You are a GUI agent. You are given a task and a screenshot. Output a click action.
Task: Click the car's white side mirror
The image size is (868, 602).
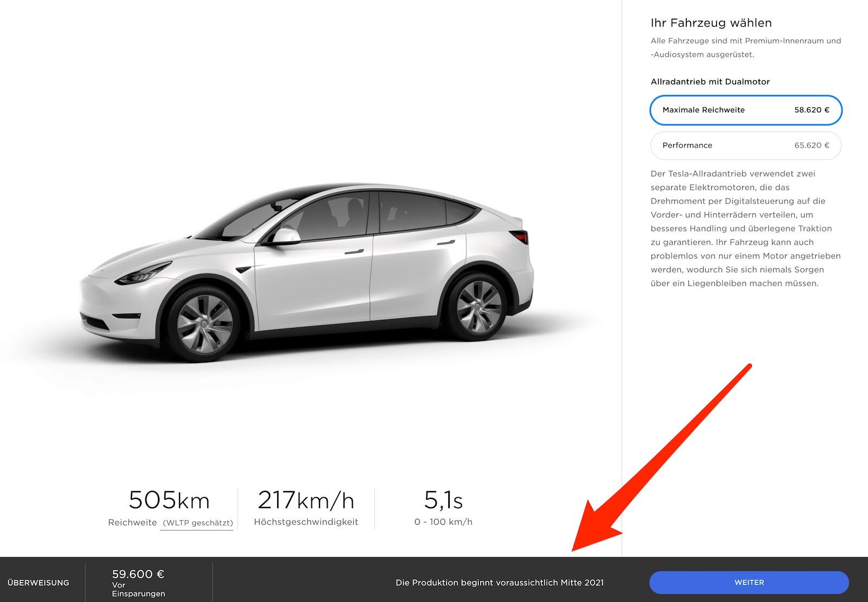(286, 236)
